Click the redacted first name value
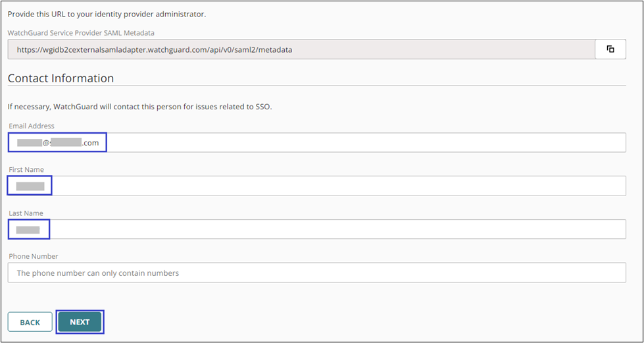Image resolution: width=644 pixels, height=343 pixels. (x=30, y=186)
